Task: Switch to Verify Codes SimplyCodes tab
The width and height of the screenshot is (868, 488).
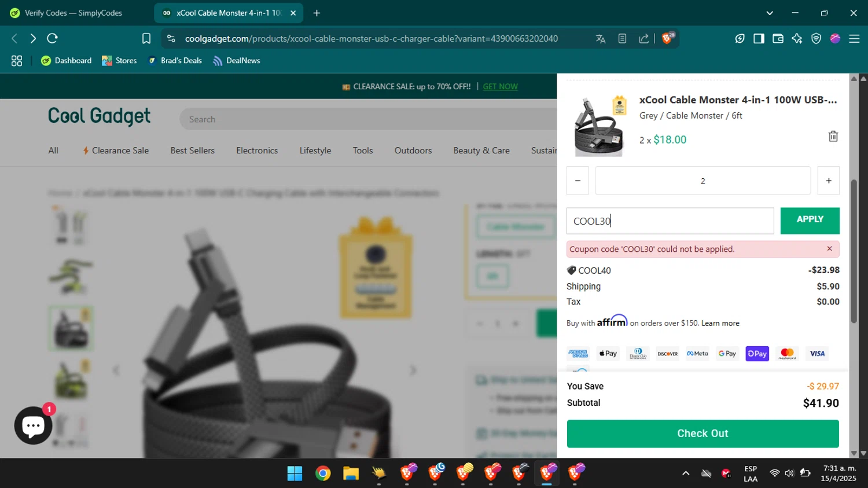Action: 74,13
